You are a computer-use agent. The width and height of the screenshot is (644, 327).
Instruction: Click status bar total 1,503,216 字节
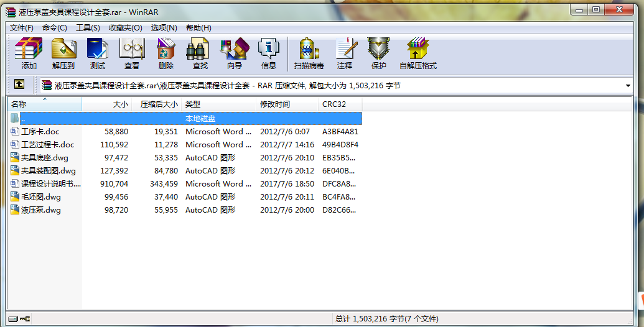[387, 319]
